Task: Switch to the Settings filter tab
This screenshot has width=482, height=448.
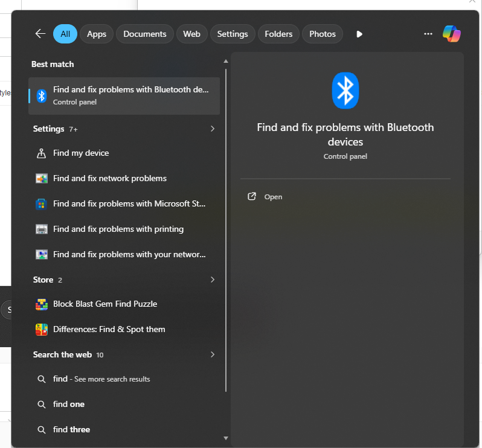Action: 233,34
